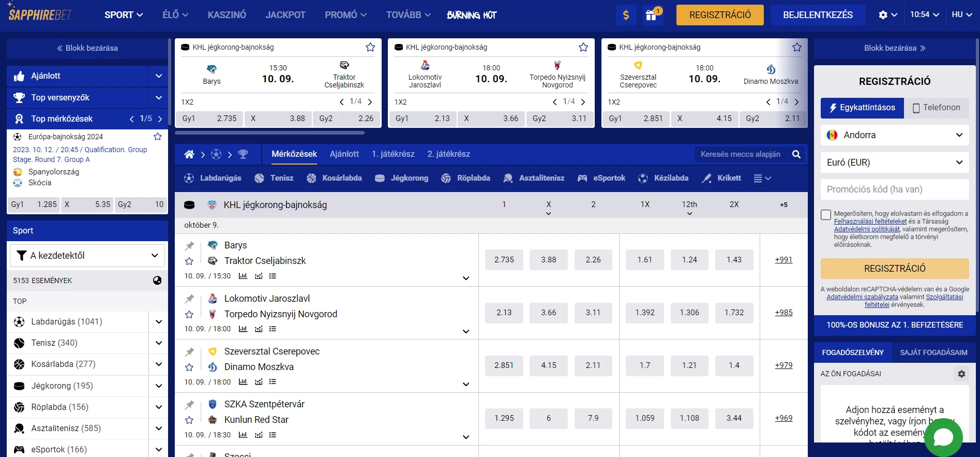This screenshot has height=457, width=980.
Task: Close the left sidebar block
Action: (87, 48)
